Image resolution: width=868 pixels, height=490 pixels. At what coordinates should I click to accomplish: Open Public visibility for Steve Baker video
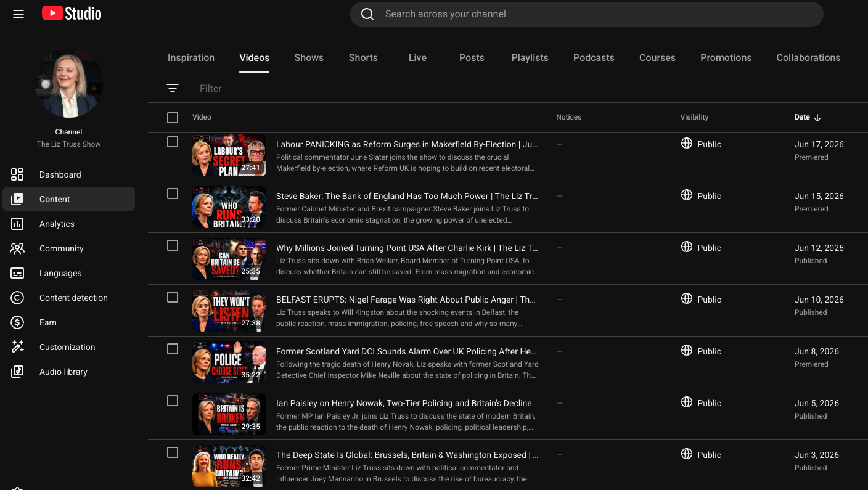tap(709, 196)
